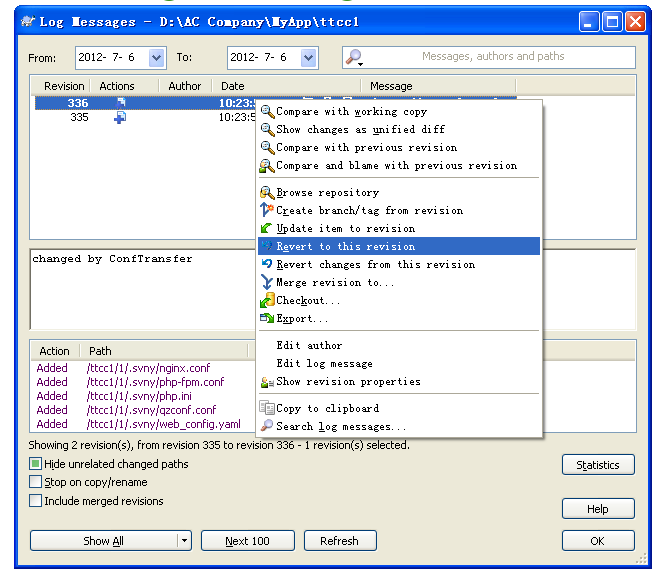The width and height of the screenshot is (666, 581).
Task: Click the Merge revision to icon
Action: pos(267,282)
